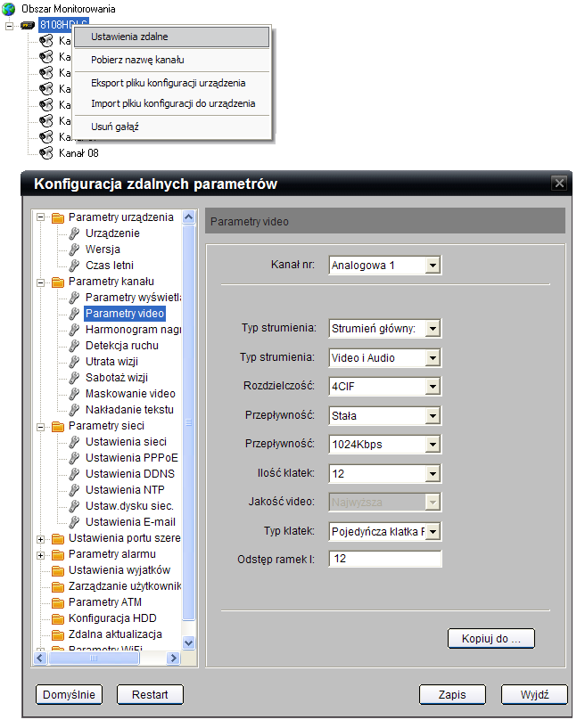Click the wrench icon beside Ustawienia NTP
The image size is (585, 728).
coord(74,490)
